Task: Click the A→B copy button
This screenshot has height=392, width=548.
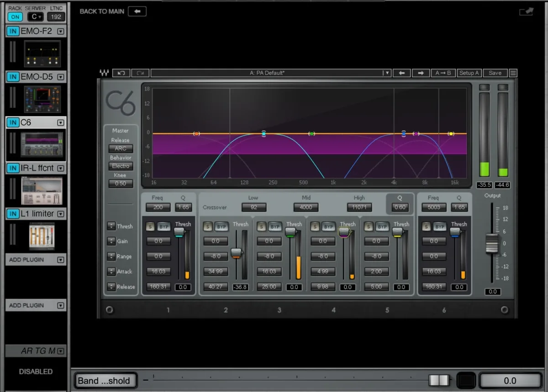Action: [x=443, y=73]
